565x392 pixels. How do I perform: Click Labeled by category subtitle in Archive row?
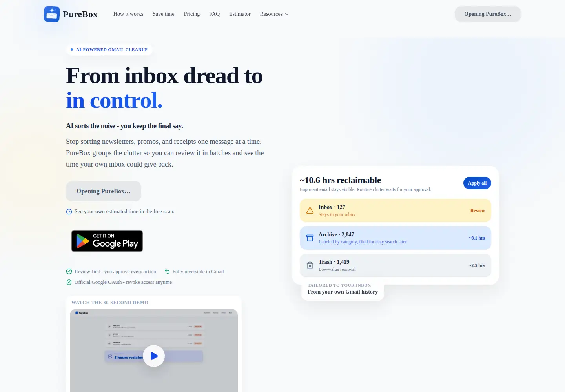pos(363,242)
